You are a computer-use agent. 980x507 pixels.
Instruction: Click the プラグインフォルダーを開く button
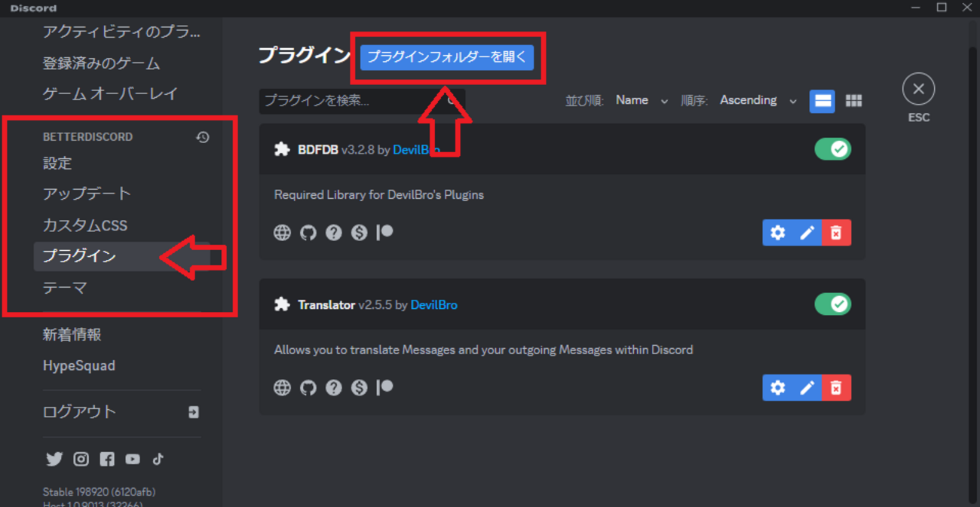(x=447, y=57)
